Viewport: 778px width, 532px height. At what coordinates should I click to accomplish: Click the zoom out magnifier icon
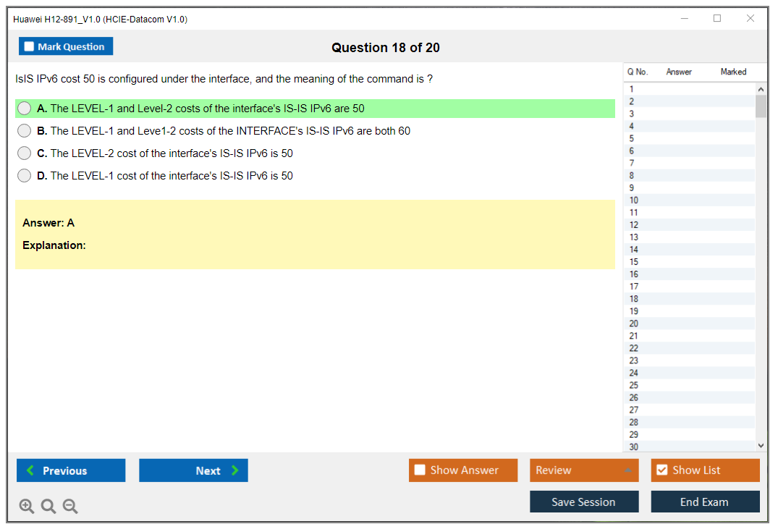click(70, 507)
